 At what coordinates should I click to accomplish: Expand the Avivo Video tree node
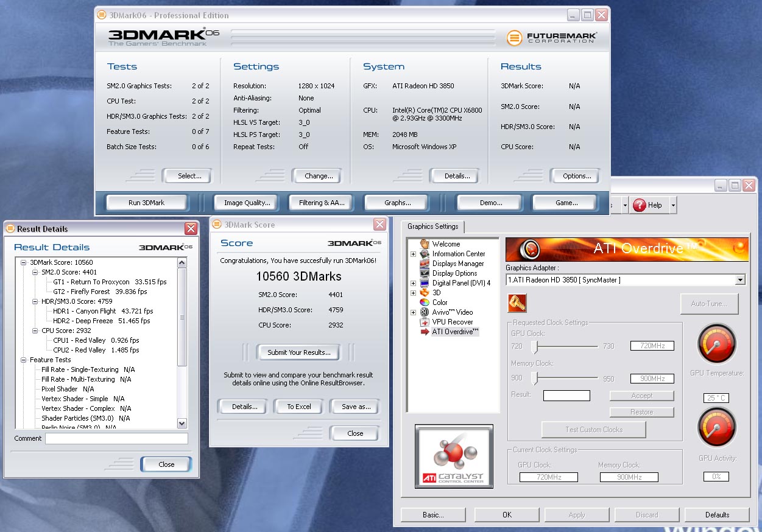point(414,312)
